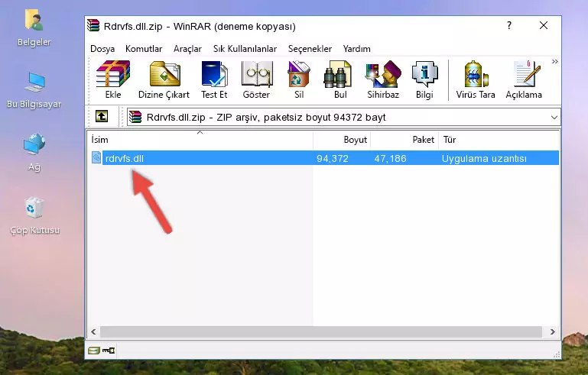Start Virüs Tara scan
The height and width of the screenshot is (375, 588).
(x=476, y=79)
